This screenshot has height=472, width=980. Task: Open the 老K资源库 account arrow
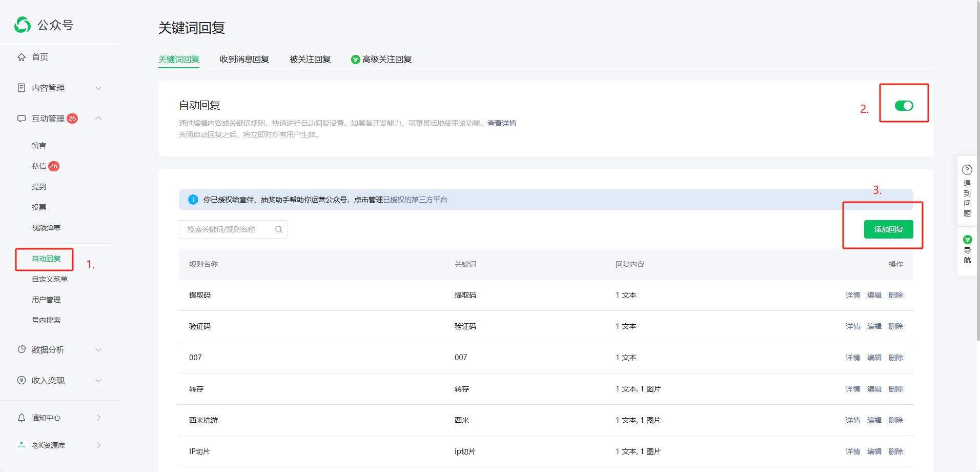point(99,445)
